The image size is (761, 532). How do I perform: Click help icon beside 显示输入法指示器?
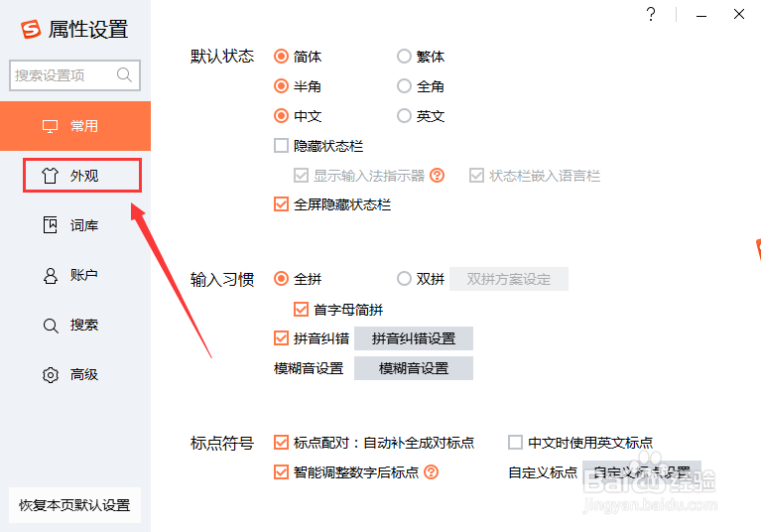click(x=437, y=176)
